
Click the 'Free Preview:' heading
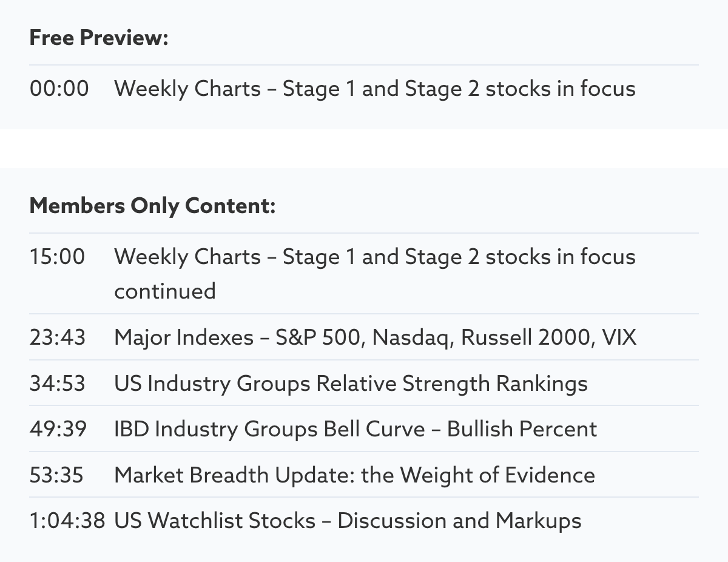point(98,38)
